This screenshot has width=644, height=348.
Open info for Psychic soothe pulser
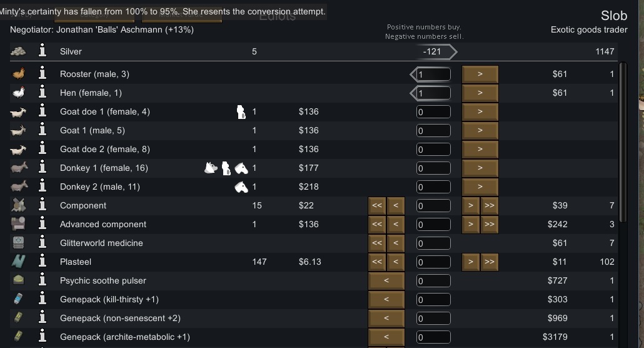[43, 280]
